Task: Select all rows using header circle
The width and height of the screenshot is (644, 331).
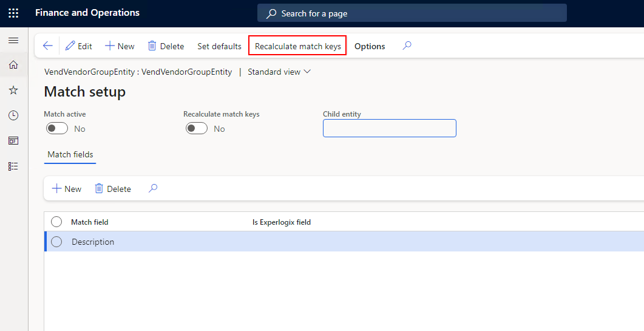Action: [56, 222]
